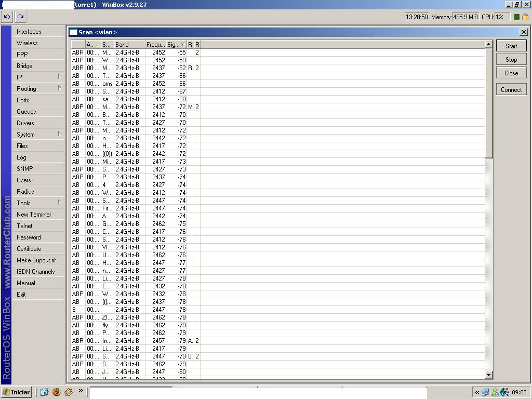The height and width of the screenshot is (399, 532).
Task: Select the row with signal -59
Action: pos(277,60)
